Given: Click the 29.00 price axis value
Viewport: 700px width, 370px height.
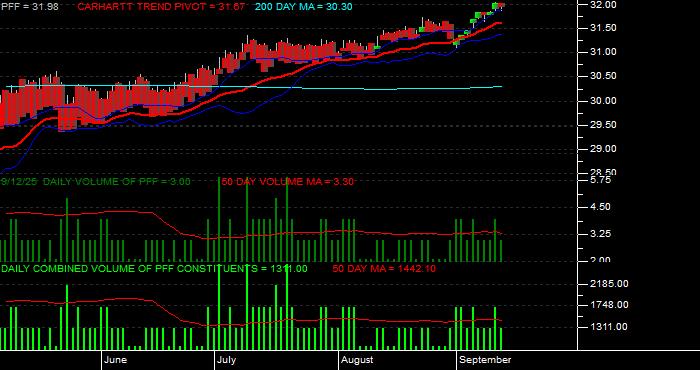Looking at the screenshot, I should [x=604, y=149].
